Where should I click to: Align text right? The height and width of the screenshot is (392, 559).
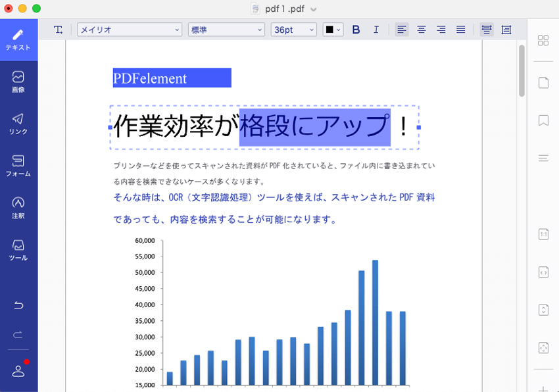pos(441,30)
